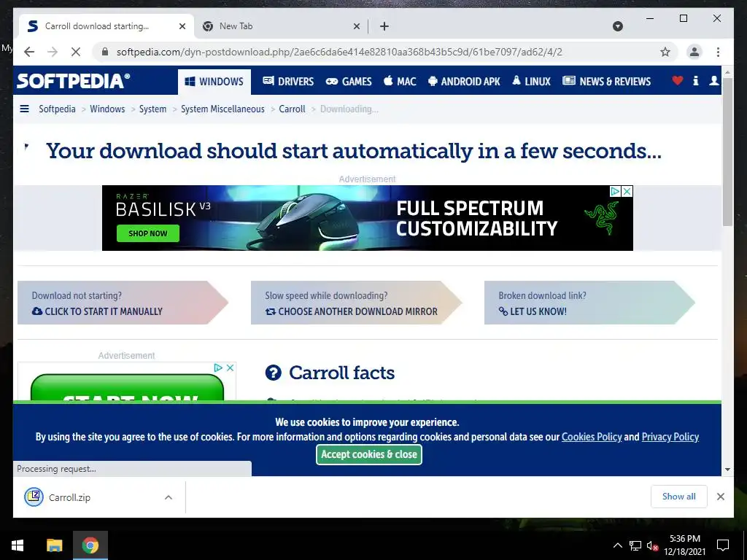Dismiss the downloads bar
This screenshot has height=560, width=747.
click(721, 497)
